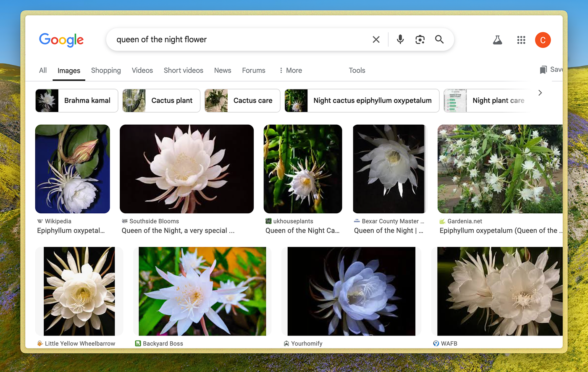Click the magnifying glass search button

439,39
